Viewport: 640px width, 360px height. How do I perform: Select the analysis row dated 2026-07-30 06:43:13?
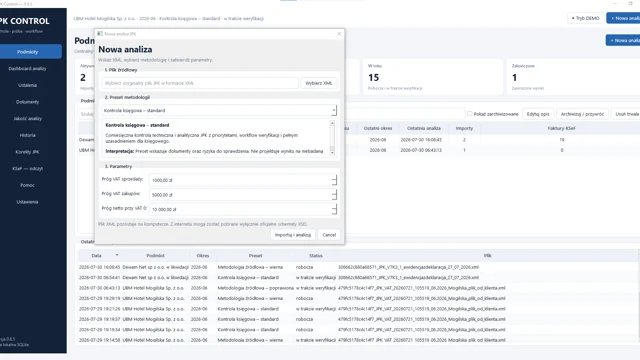[358, 288]
